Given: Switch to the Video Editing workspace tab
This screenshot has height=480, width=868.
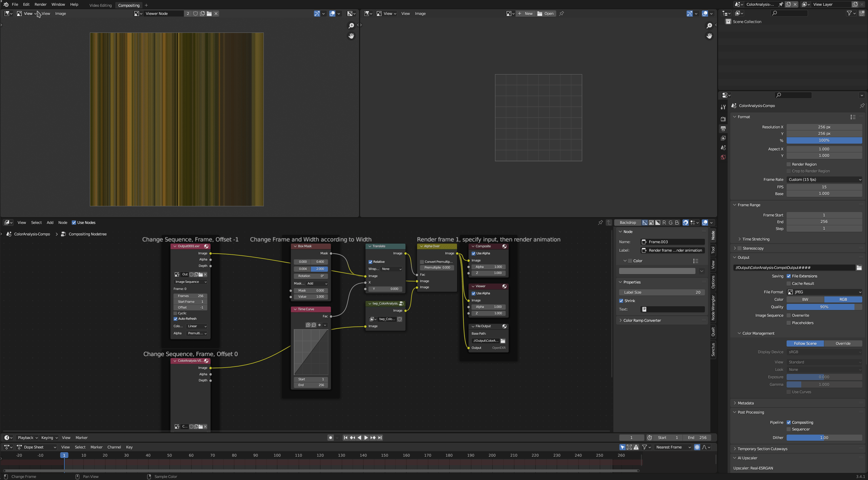Looking at the screenshot, I should click(x=100, y=5).
